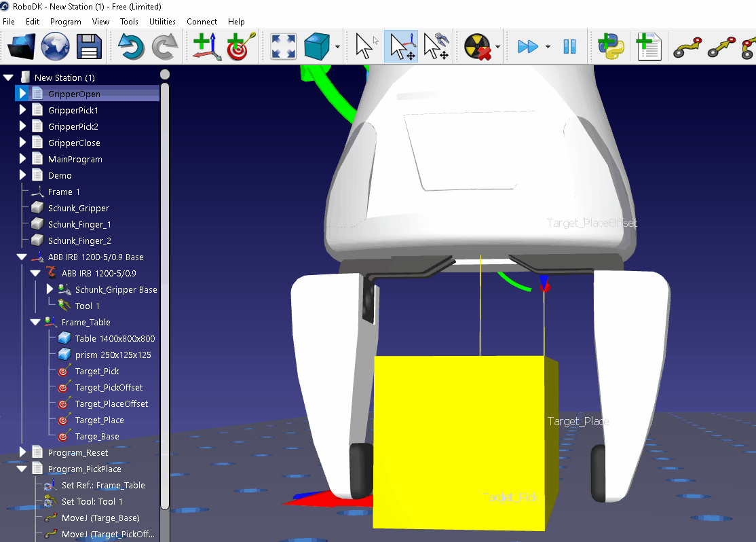Select the Target_Place tree target

tap(99, 420)
